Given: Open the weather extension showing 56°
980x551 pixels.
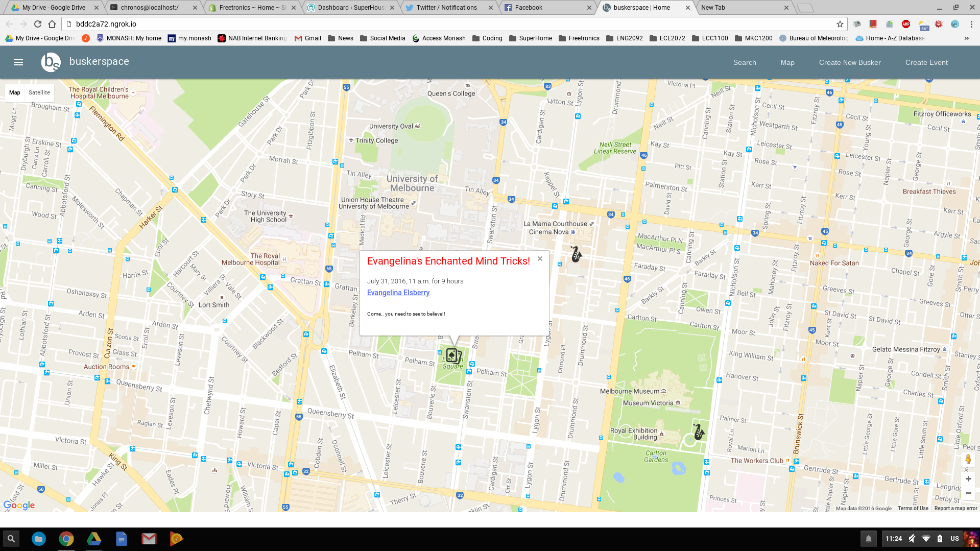Looking at the screenshot, I should [923, 25].
